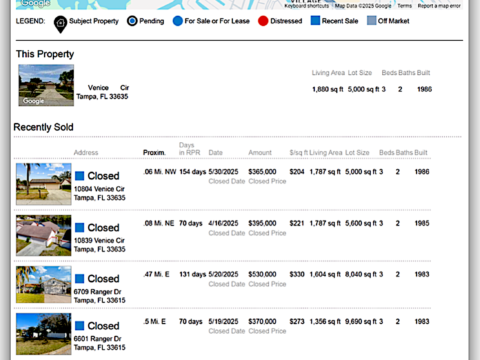Image resolution: width=480 pixels, height=360 pixels.
Task: Click the Pending legend circle icon
Action: coord(132,21)
